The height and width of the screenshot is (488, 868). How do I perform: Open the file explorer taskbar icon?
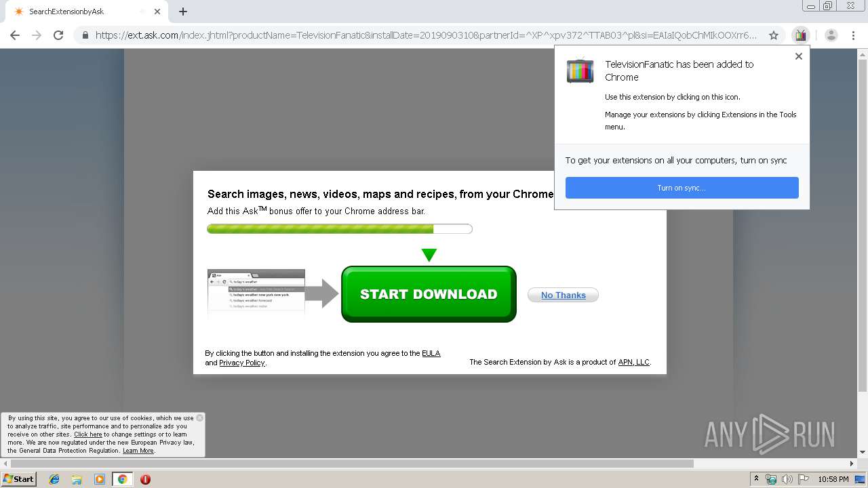tap(77, 479)
